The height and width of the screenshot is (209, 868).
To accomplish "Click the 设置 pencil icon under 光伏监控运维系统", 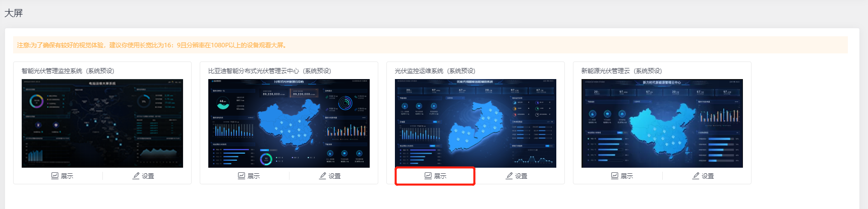I will [x=509, y=176].
